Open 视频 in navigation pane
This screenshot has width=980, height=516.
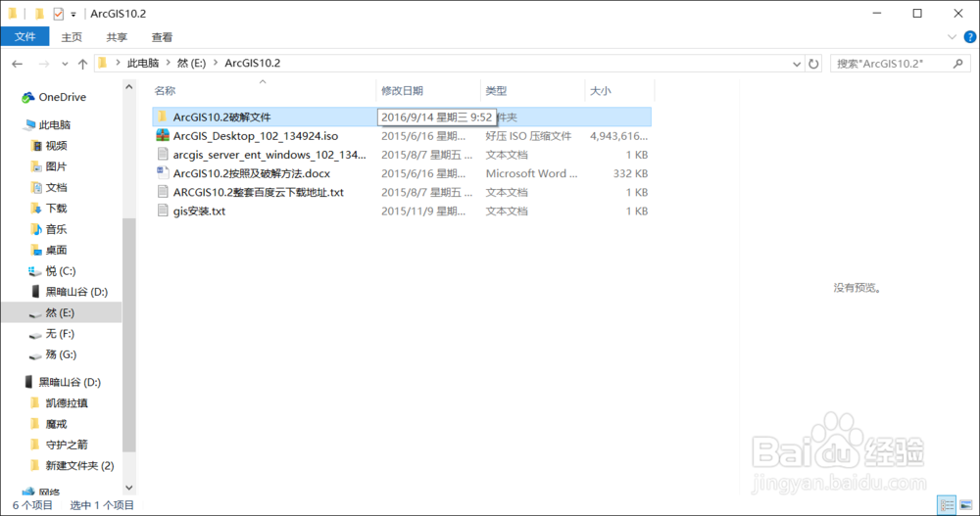coord(56,146)
